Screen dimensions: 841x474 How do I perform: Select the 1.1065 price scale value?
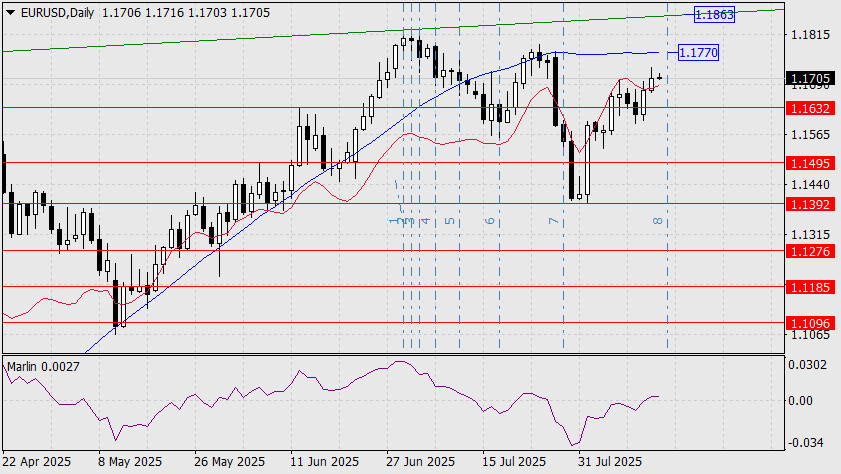click(810, 335)
